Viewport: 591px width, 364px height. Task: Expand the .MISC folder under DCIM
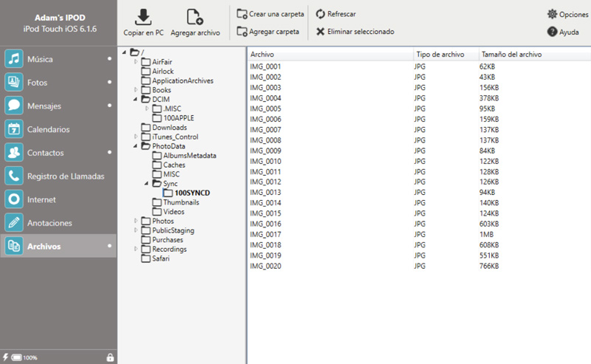147,109
